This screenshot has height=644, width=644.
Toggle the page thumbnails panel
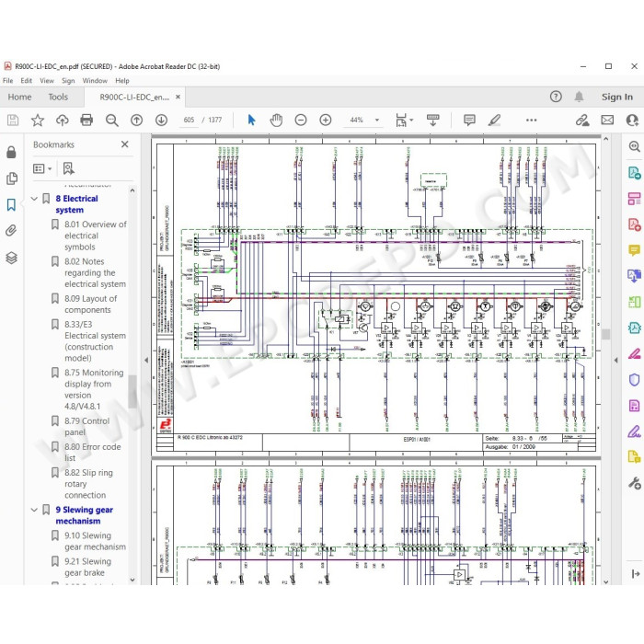coord(11,178)
